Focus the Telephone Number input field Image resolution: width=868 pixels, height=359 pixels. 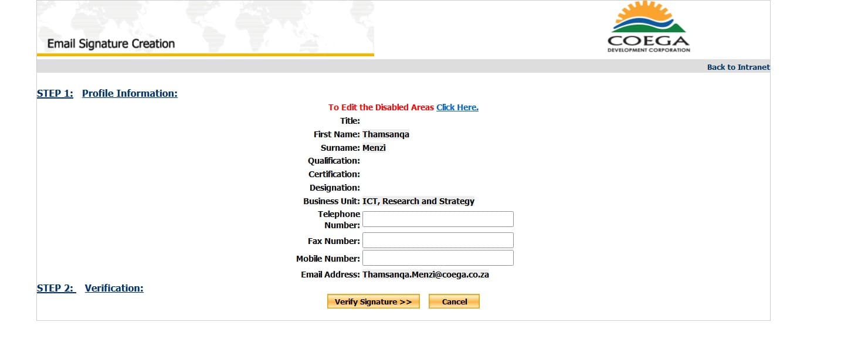pos(438,219)
